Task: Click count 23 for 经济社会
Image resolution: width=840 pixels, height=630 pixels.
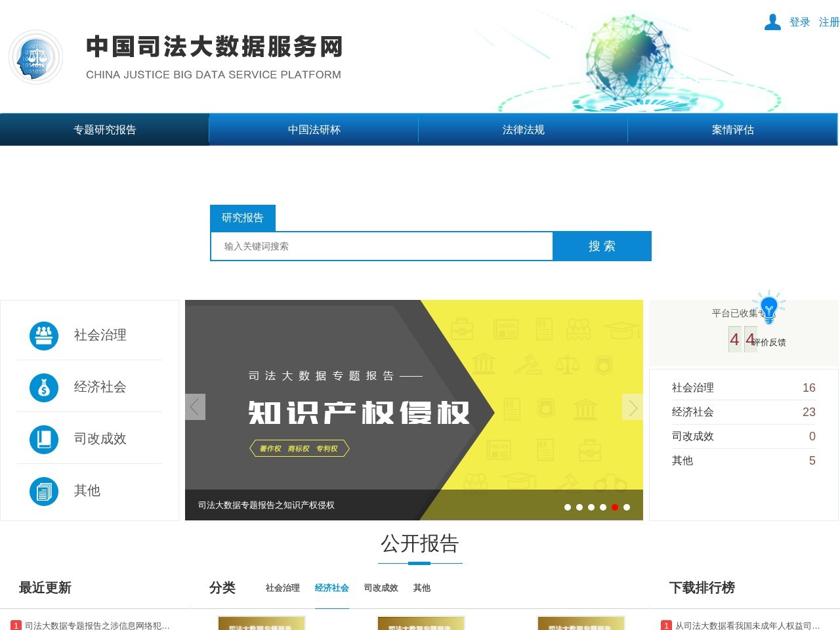Action: pos(809,412)
